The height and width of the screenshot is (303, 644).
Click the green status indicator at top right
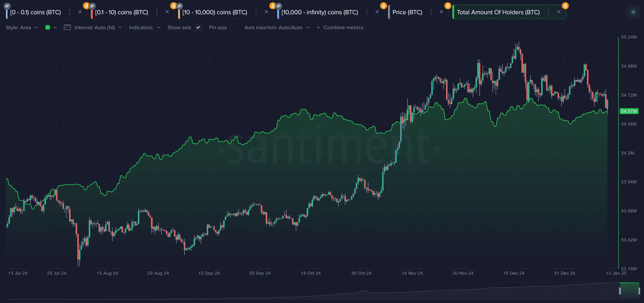[633, 12]
